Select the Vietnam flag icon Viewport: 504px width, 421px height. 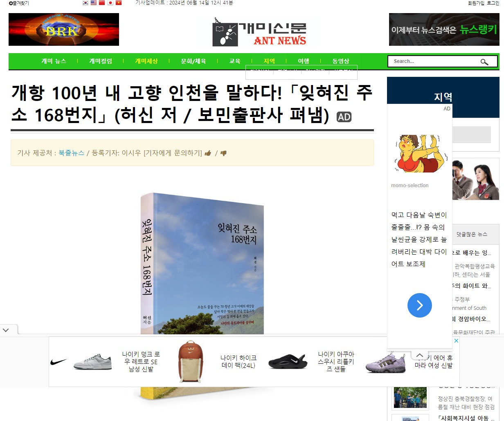[119, 3]
